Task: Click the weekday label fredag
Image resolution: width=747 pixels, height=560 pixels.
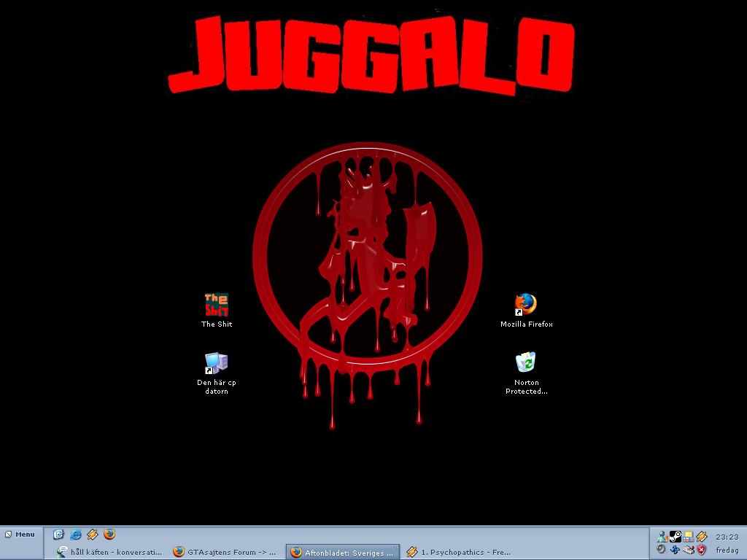Action: 727,550
